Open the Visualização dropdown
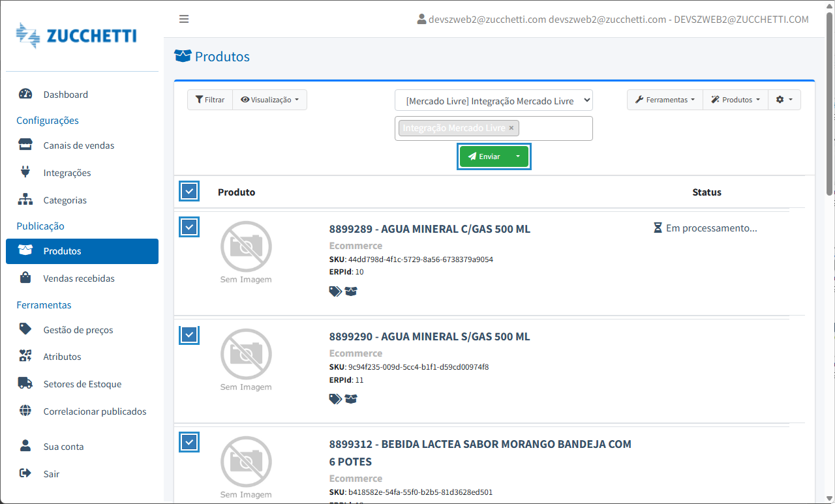The height and width of the screenshot is (504, 835). click(269, 100)
